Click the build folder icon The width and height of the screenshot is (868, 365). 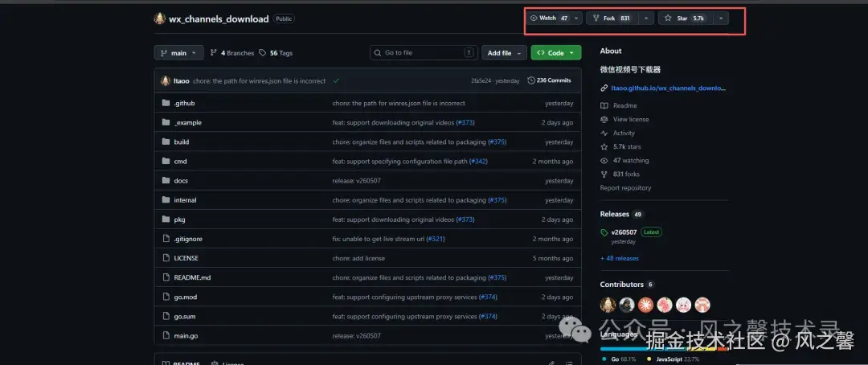[x=166, y=141]
